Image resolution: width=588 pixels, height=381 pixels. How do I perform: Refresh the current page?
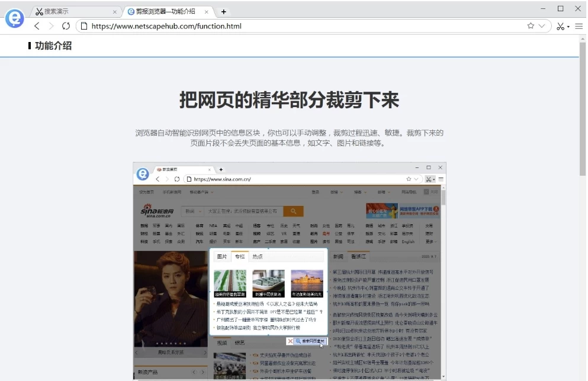[x=66, y=27]
